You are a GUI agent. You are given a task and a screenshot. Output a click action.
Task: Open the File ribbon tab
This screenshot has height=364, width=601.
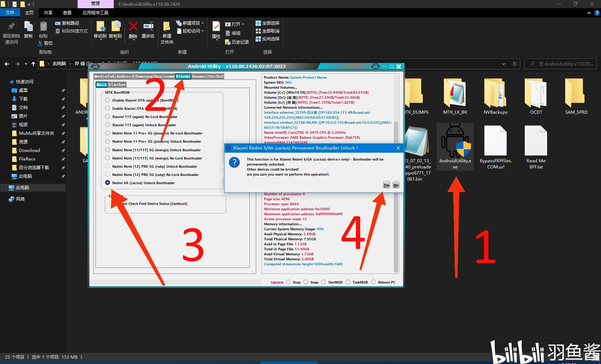(x=10, y=13)
